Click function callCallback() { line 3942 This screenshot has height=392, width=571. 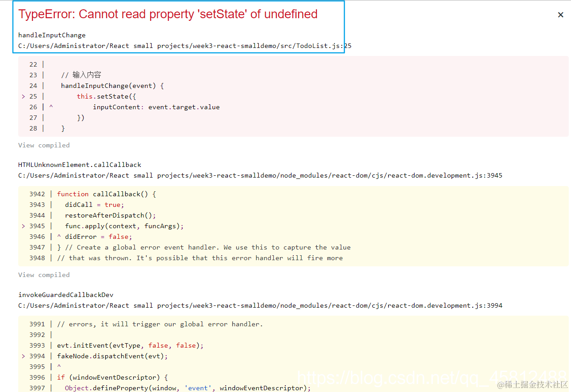[x=107, y=194]
